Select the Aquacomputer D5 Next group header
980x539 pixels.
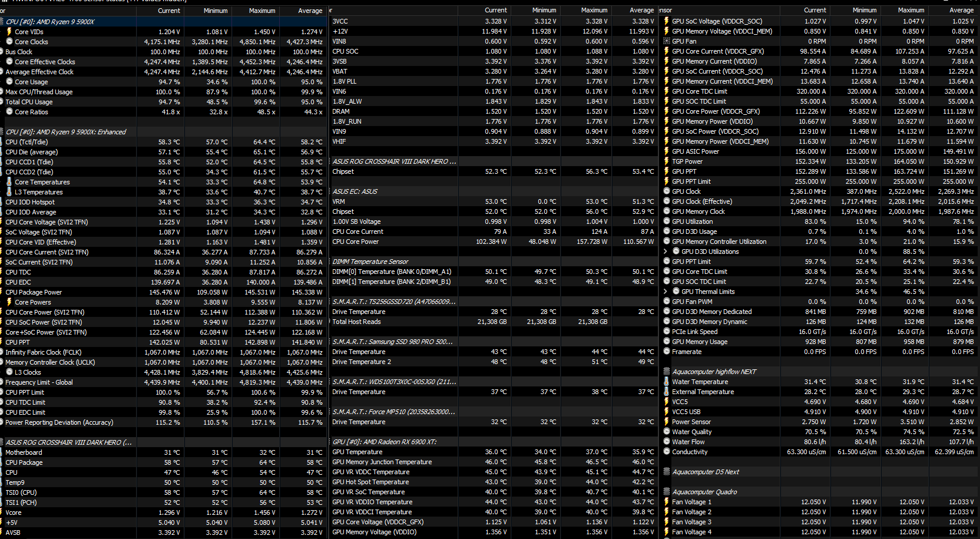click(820, 472)
